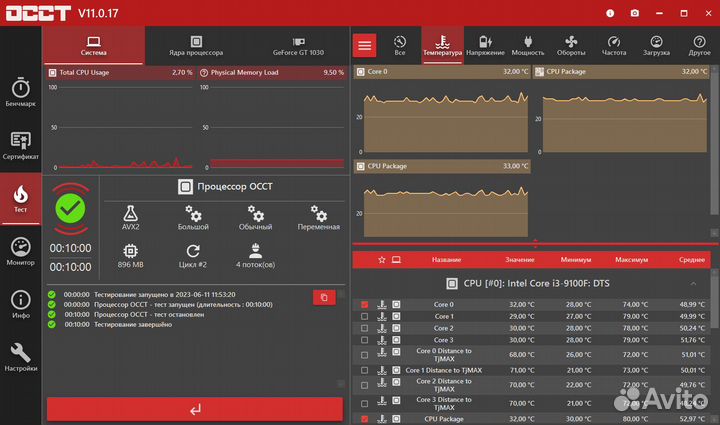Viewport: 720px width, 425px height.
Task: Click Процессор OCCT chip icon header
Action: (185, 187)
